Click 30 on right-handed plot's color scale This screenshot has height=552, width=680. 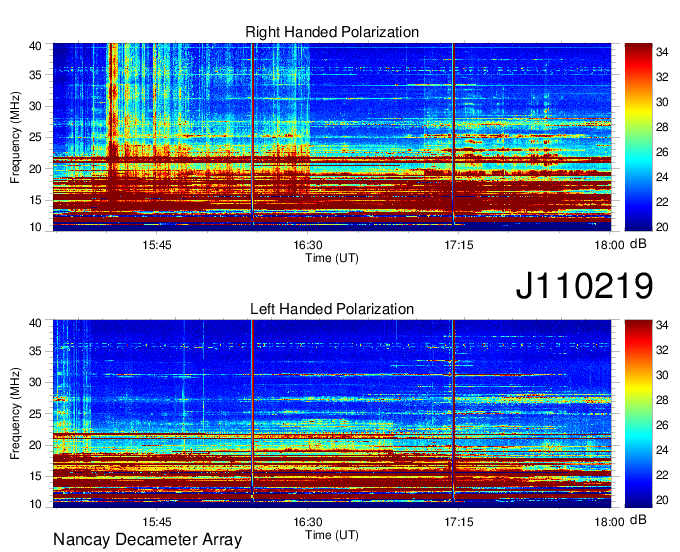click(662, 102)
